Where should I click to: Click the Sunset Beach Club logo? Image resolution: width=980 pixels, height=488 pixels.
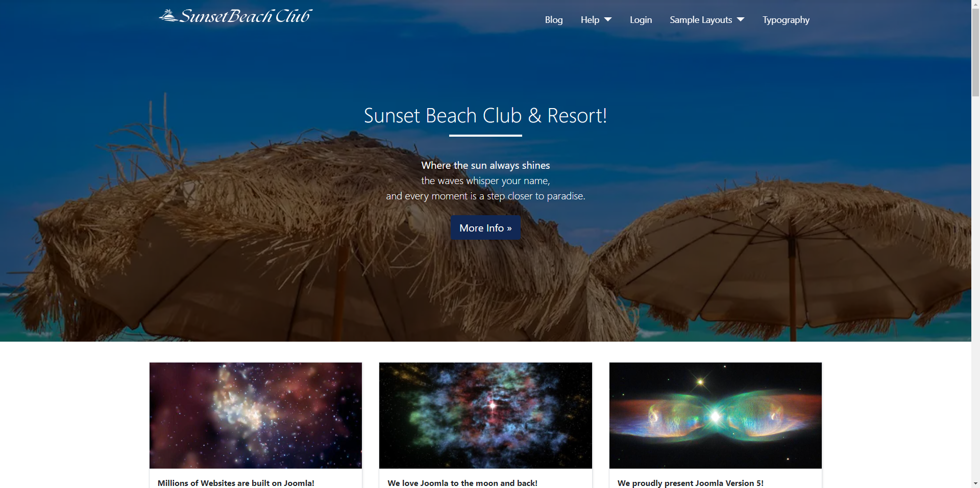(x=235, y=16)
